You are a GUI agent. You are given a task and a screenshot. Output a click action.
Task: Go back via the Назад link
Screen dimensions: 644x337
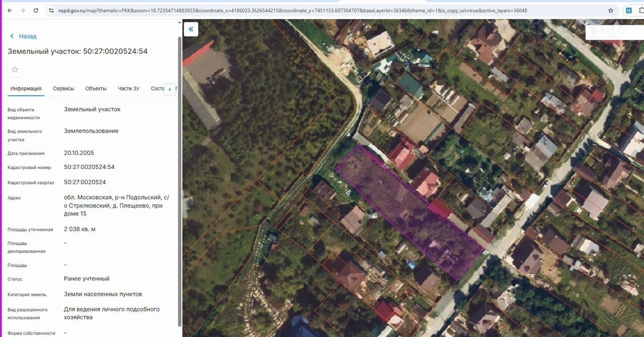click(24, 36)
